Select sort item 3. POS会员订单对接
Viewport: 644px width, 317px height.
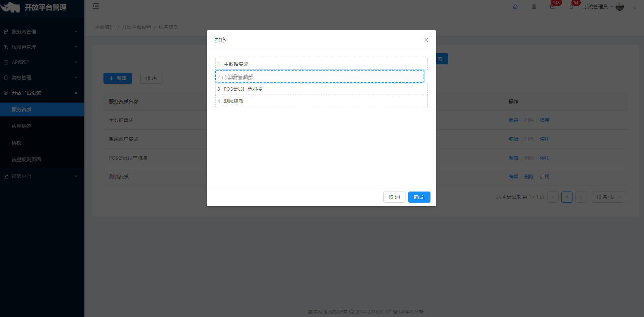(x=321, y=89)
